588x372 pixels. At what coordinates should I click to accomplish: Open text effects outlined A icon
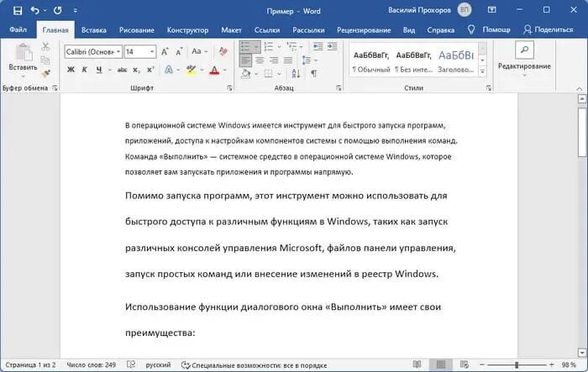[169, 70]
